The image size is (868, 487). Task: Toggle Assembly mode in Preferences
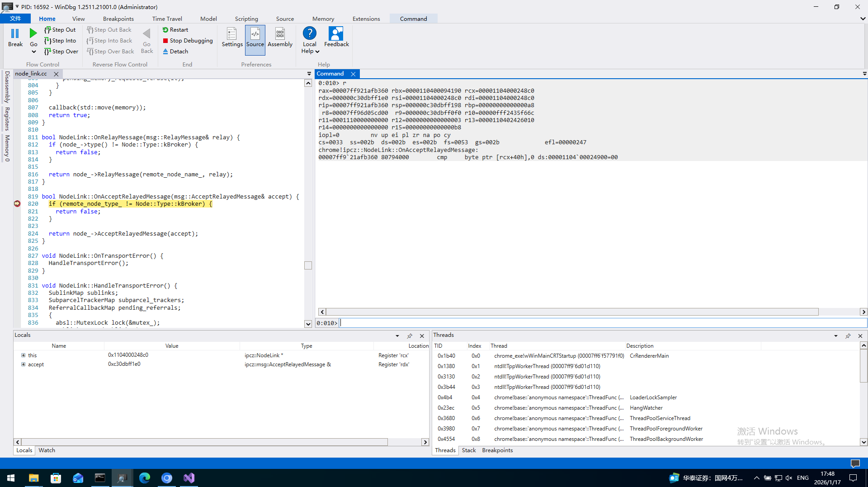click(x=280, y=37)
